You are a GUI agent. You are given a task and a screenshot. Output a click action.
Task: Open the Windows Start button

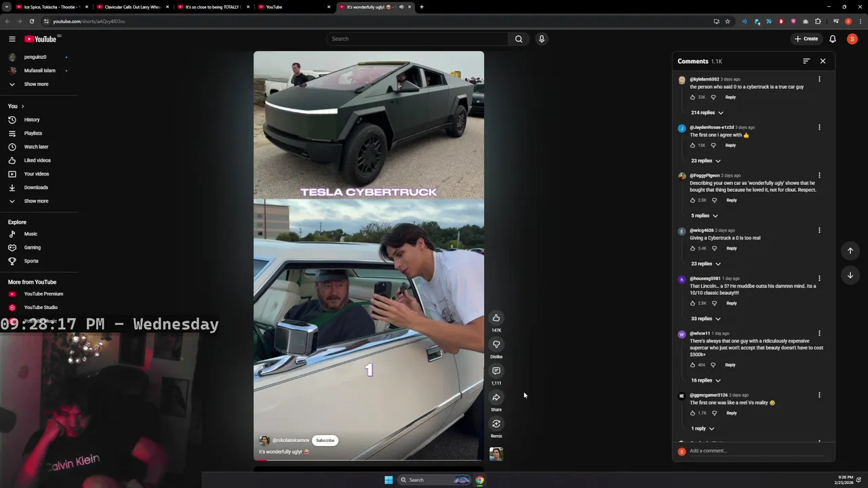coord(389,480)
